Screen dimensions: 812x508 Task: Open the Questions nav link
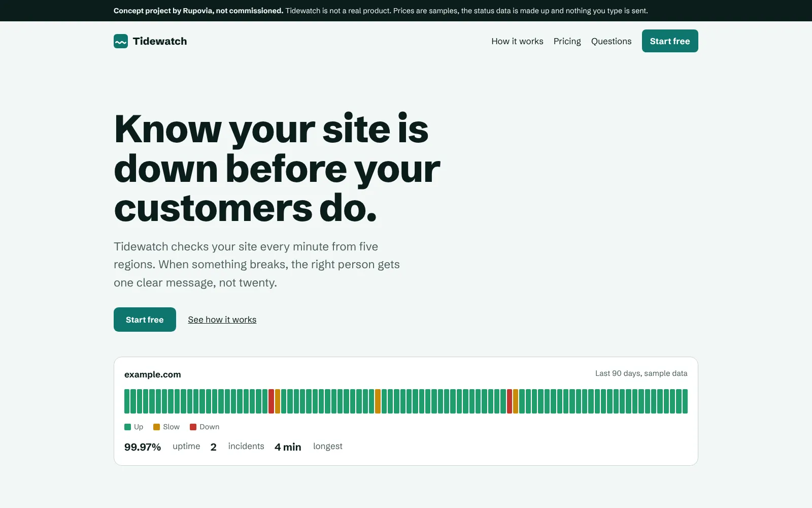611,41
